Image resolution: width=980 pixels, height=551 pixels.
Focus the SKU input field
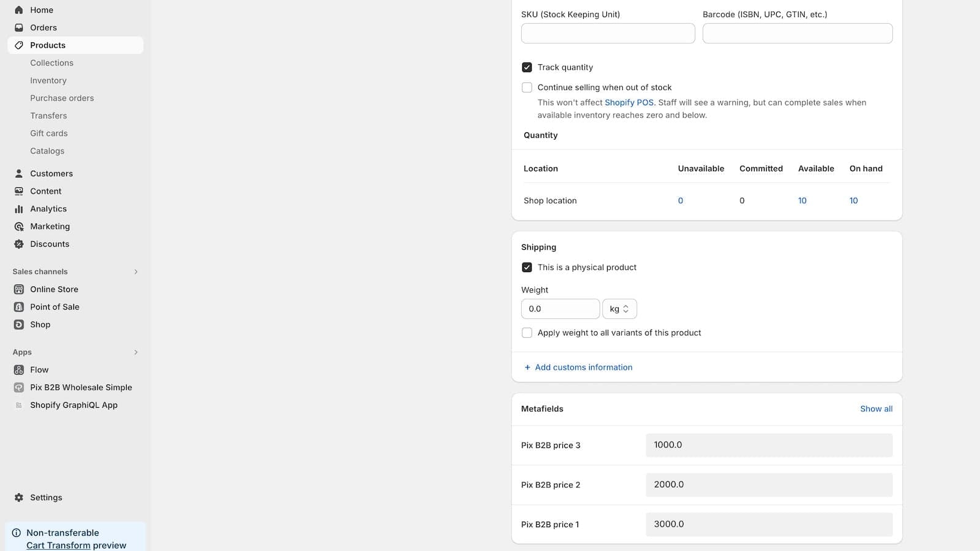[x=608, y=34]
